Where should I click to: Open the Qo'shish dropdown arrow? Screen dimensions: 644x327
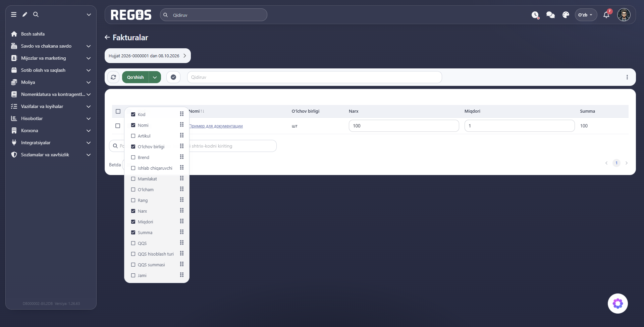coord(155,77)
